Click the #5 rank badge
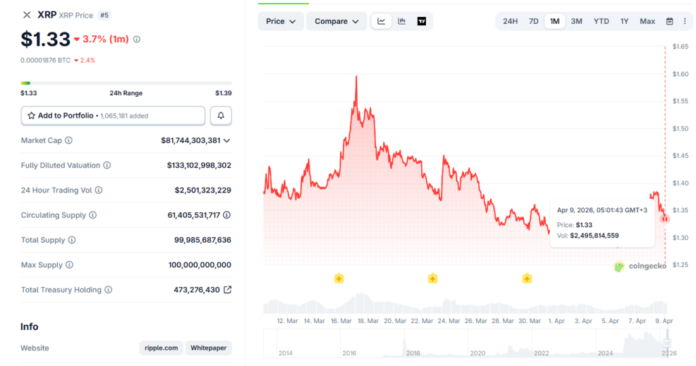The height and width of the screenshot is (366, 696). pos(104,15)
